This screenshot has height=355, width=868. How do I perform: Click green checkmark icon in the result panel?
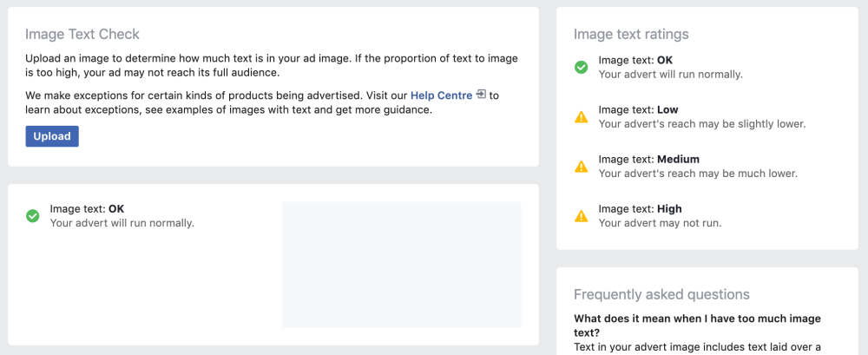tap(33, 216)
